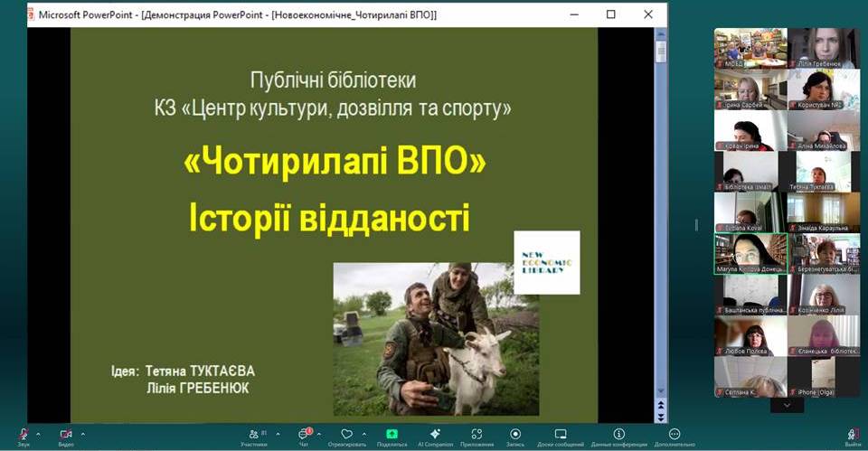Viewport: 868px width, 451px height.
Task: Open the Chat (Чат) panel
Action: [303, 435]
